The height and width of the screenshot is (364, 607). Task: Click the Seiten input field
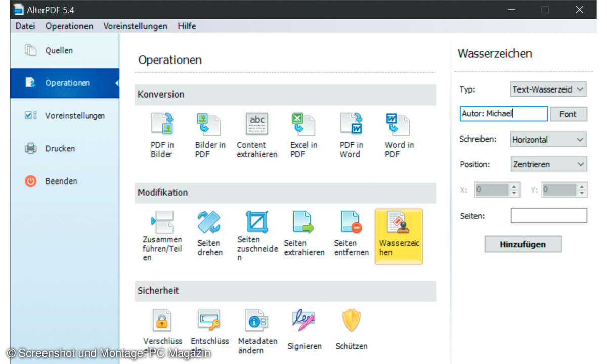(549, 216)
